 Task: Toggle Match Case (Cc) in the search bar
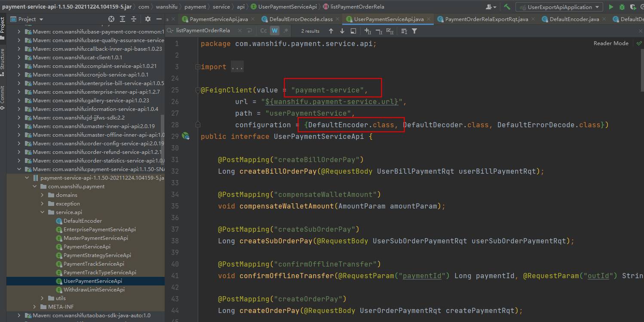(264, 31)
